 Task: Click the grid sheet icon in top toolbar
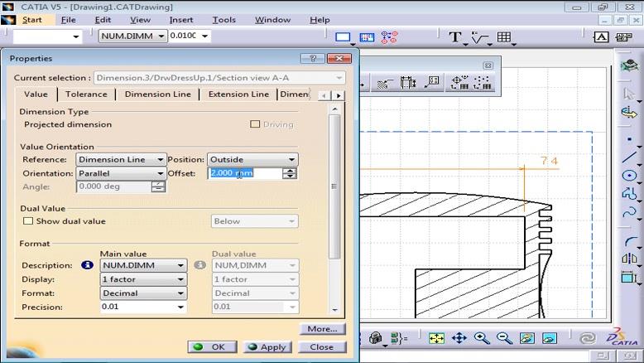pos(367,37)
